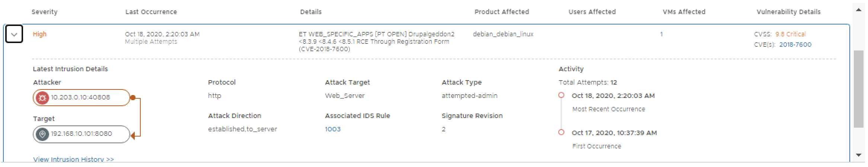The image size is (868, 167).
Task: Click the vertical scrollbar thumb
Action: [x=858, y=89]
